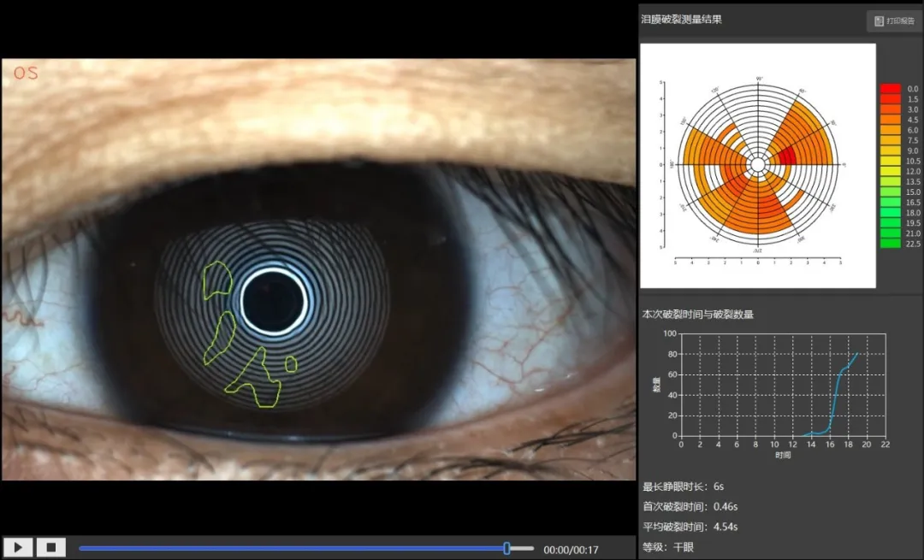Click the play video button
Screen dimensions: 924x560
18,548
